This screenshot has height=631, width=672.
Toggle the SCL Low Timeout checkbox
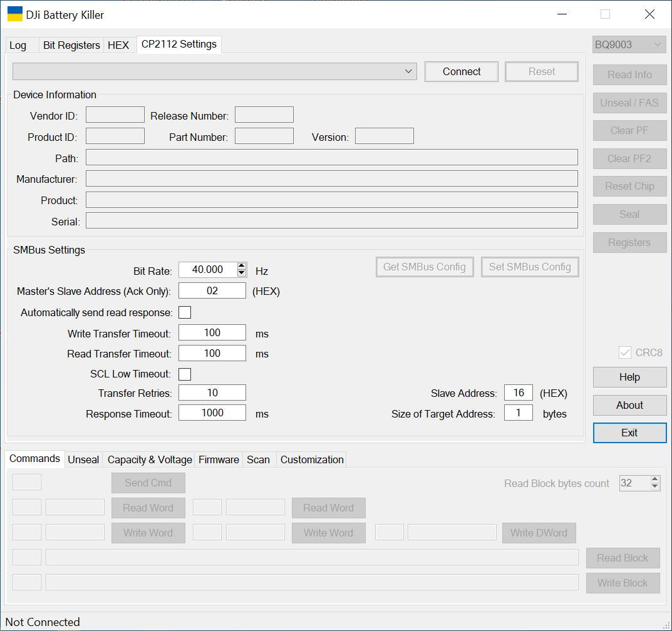pos(185,374)
